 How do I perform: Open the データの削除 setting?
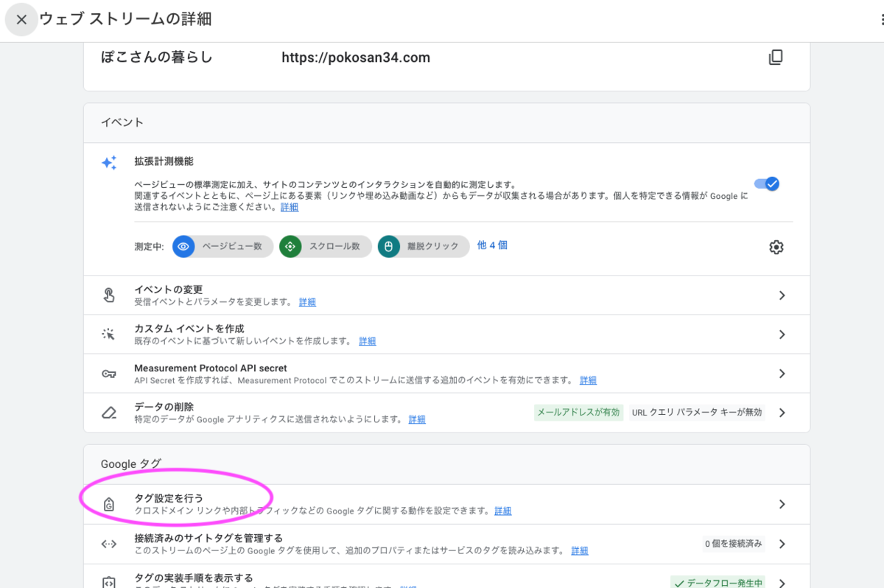tap(446, 413)
